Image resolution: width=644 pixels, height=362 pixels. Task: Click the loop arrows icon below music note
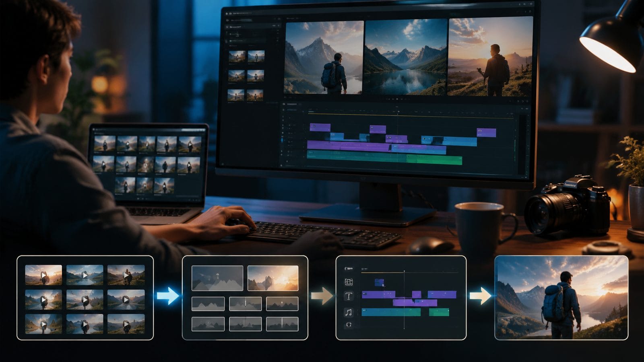349,325
